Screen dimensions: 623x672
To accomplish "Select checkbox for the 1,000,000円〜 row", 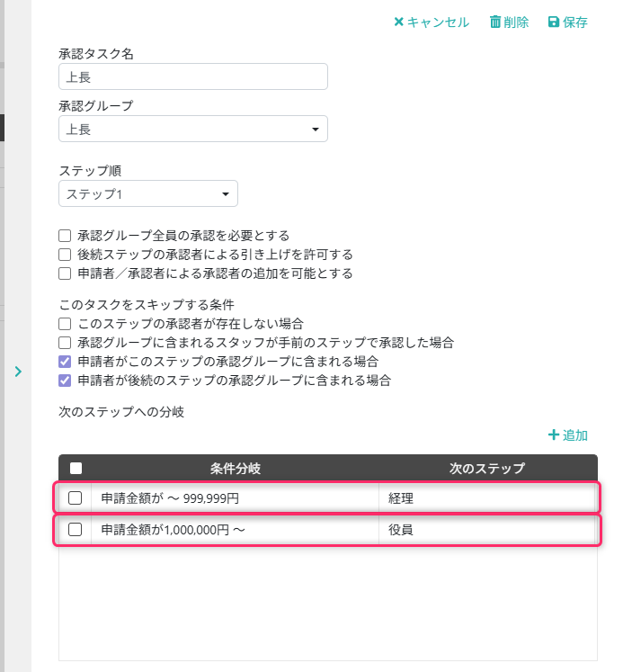I will 76,530.
